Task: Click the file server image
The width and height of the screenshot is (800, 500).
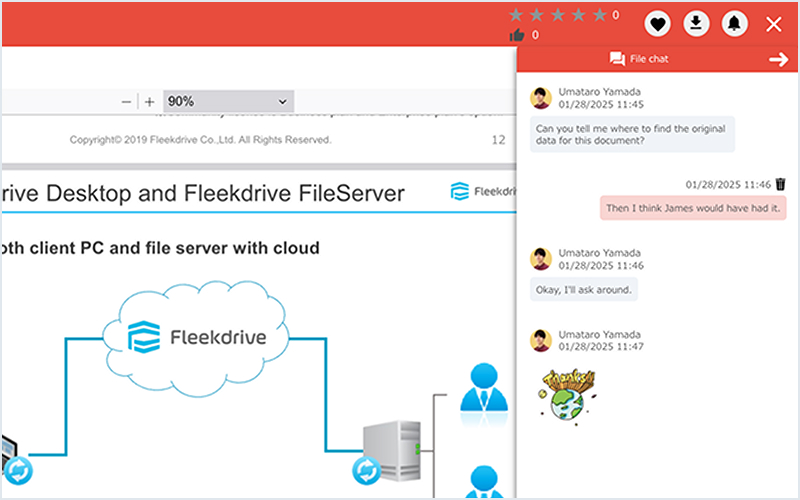Action: coord(393,451)
